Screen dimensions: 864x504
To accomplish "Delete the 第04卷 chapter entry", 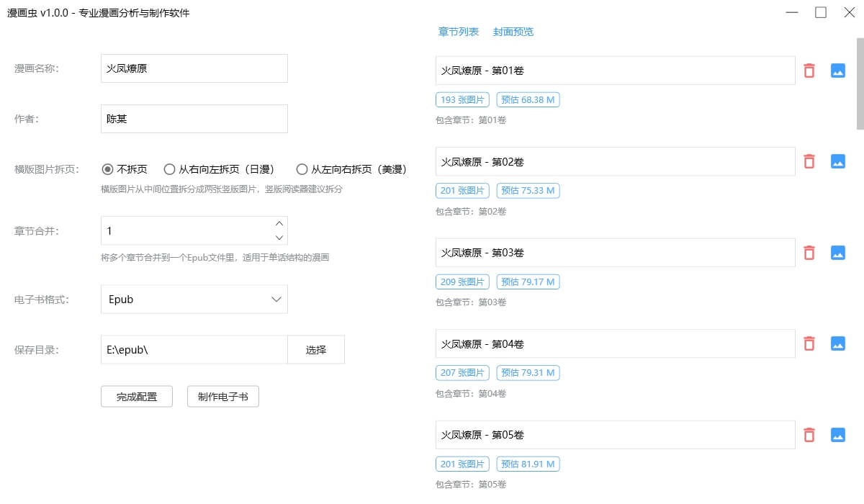I will tap(809, 343).
